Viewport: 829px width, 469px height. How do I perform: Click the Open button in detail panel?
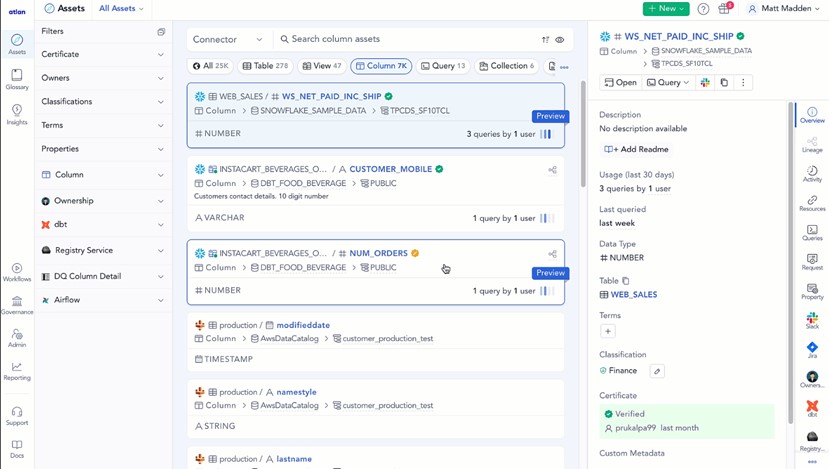621,82
